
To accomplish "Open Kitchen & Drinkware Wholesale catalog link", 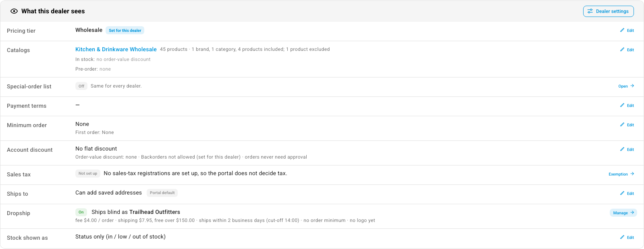I will (116, 49).
